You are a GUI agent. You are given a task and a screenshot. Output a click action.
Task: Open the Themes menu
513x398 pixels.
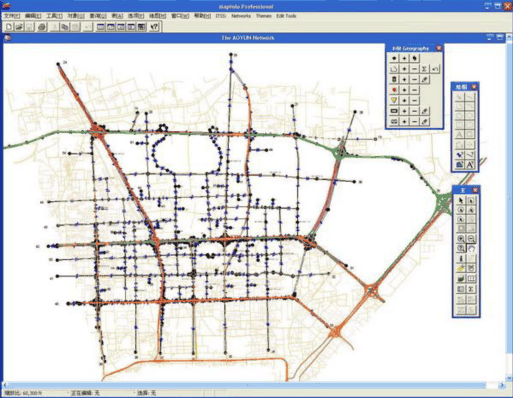pos(264,16)
